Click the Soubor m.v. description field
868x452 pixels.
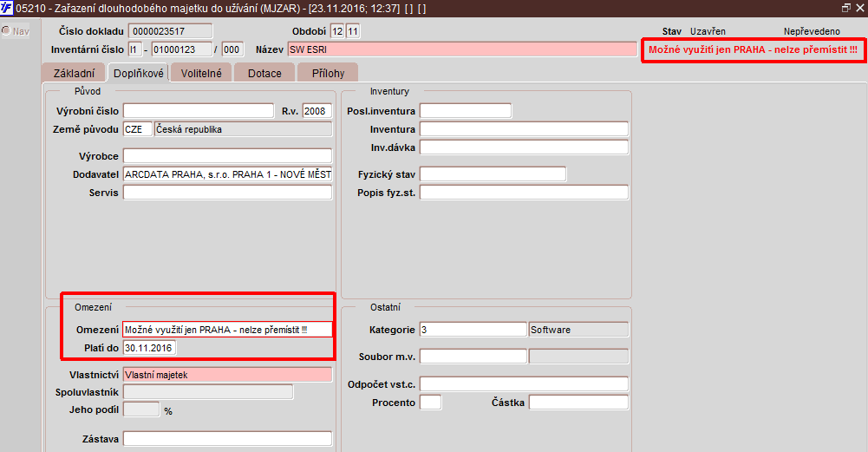point(579,357)
